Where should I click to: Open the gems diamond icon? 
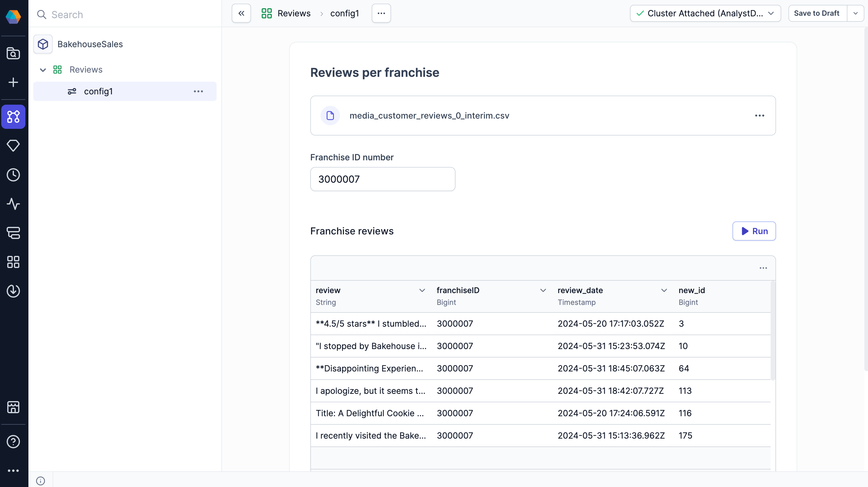pos(13,145)
